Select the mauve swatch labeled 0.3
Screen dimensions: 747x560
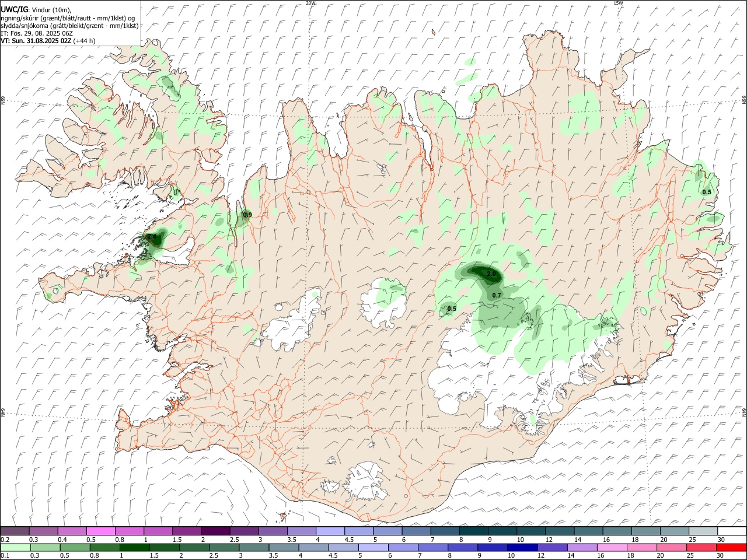pos(44,531)
